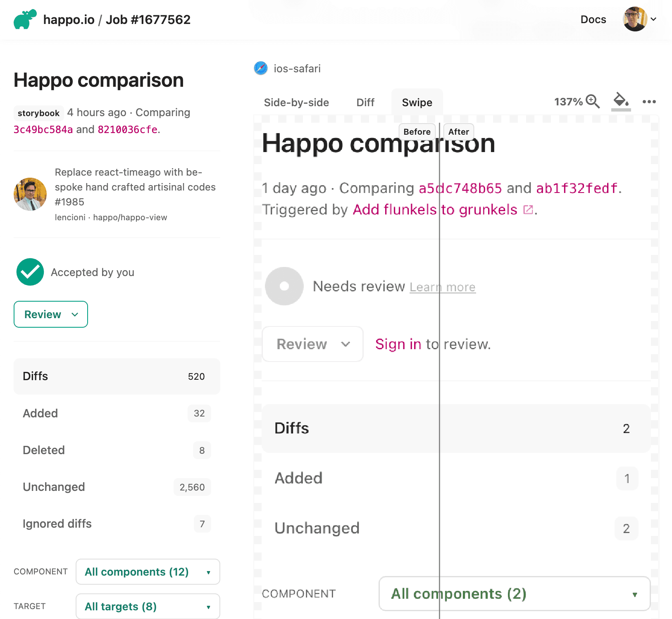Open the Docs page
This screenshot has height=619, width=672.
(593, 19)
